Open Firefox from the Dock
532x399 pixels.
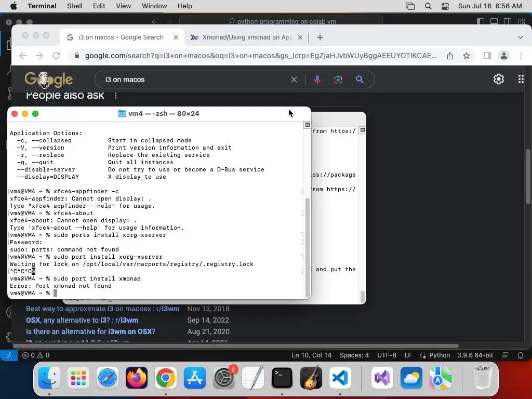click(137, 378)
